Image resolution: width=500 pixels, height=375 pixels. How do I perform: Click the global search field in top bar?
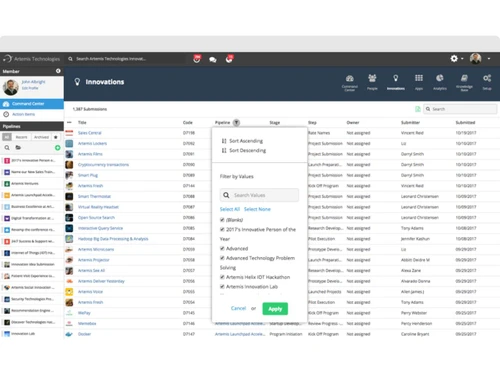(125, 59)
